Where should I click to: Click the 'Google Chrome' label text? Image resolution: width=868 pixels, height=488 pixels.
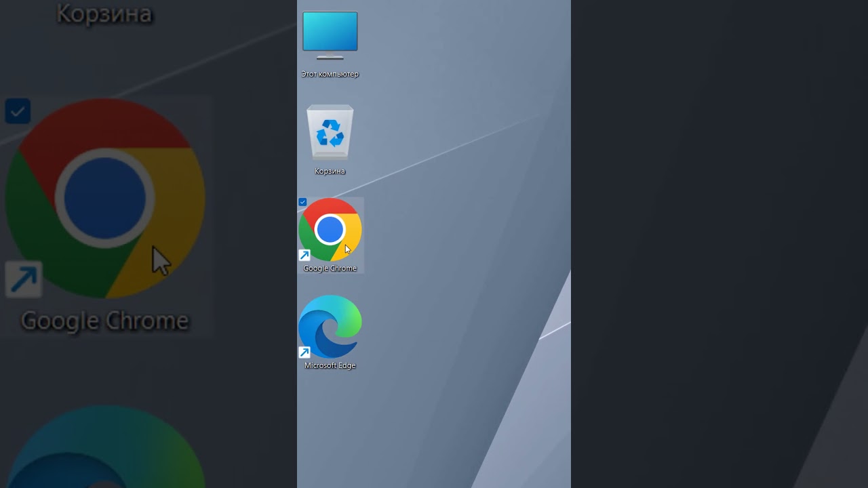(330, 268)
